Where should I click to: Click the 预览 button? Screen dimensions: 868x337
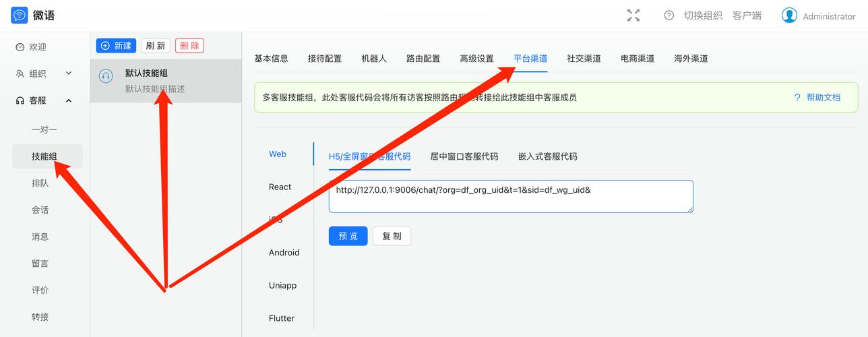[x=348, y=236]
